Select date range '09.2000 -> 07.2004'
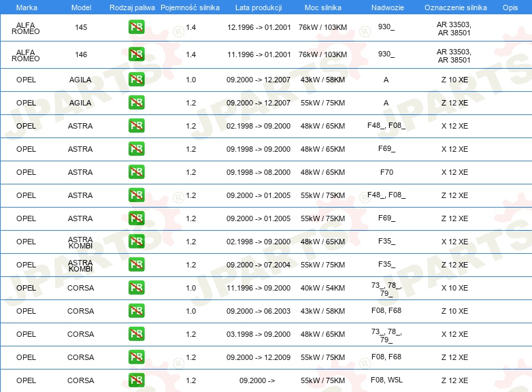Screen dimensions: 532x392 (x=259, y=265)
